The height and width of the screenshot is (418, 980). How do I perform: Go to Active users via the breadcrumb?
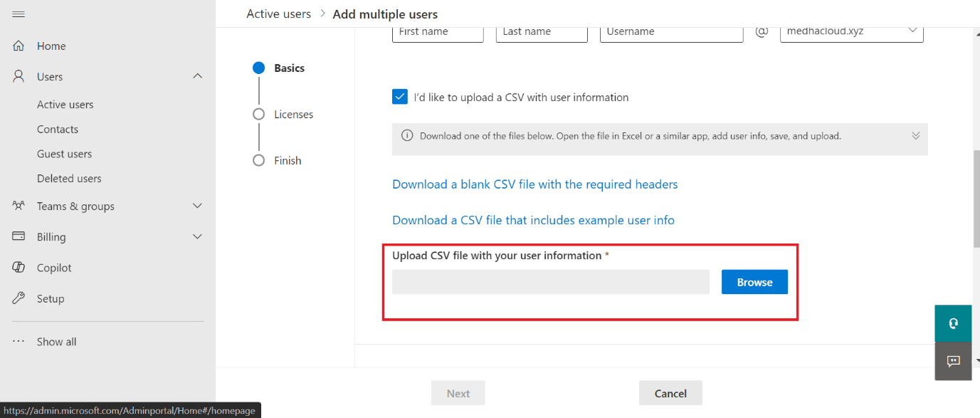point(278,13)
